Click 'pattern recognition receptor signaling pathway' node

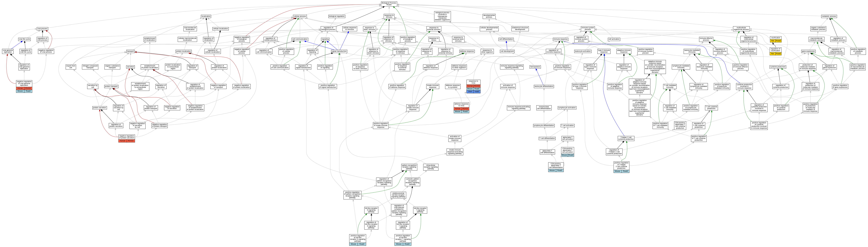click(x=409, y=167)
